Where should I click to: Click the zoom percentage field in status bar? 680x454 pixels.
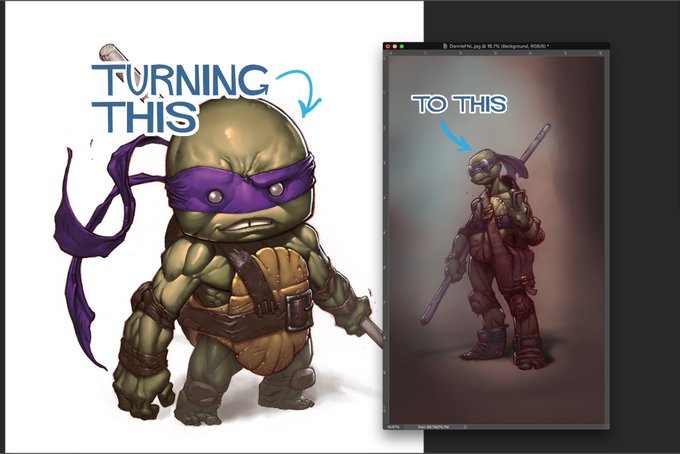393,427
